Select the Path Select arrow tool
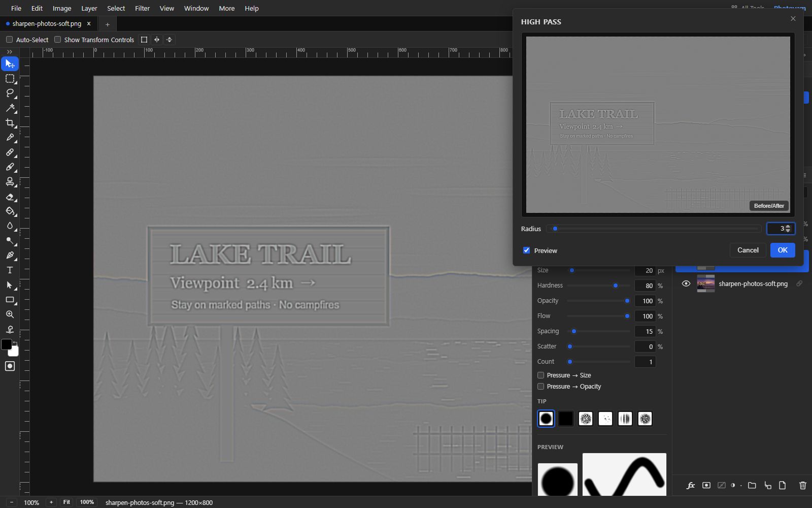 click(10, 285)
